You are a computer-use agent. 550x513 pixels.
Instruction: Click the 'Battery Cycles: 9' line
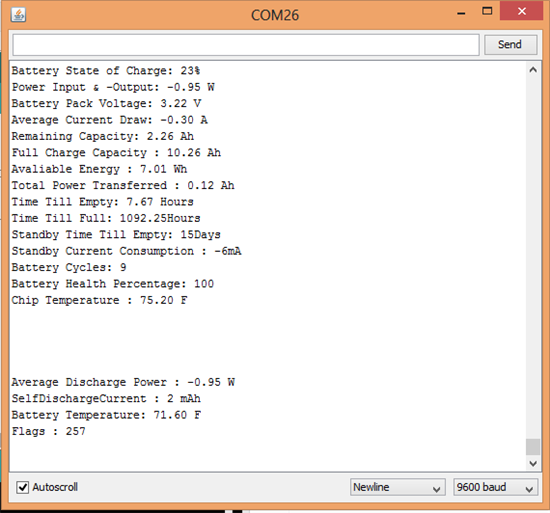(x=69, y=268)
